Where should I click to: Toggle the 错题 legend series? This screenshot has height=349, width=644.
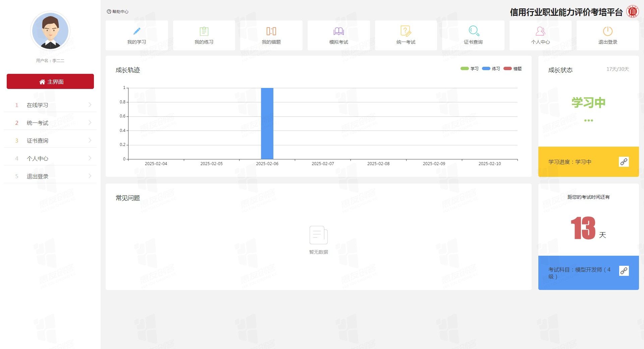tap(512, 69)
